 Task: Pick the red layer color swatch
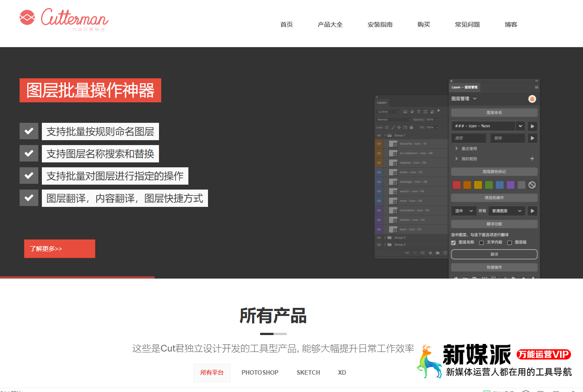click(457, 185)
